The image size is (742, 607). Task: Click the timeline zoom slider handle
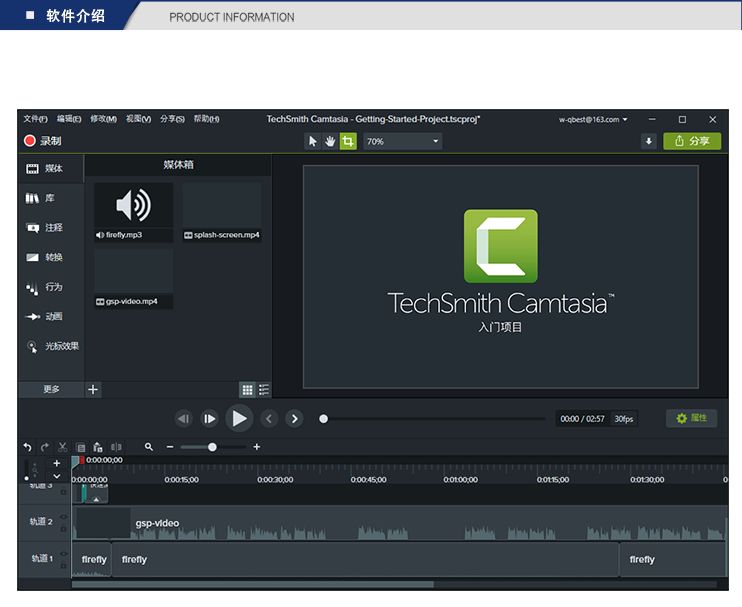(212, 447)
